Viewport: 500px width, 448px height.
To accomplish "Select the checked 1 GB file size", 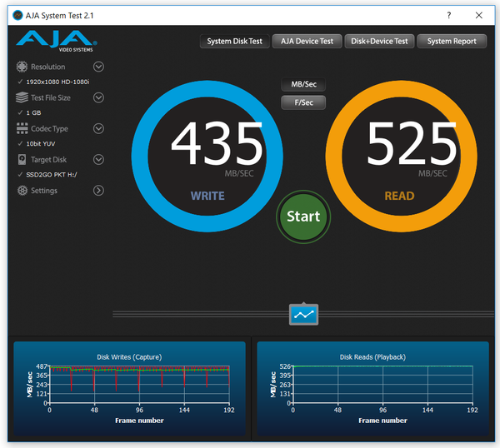I will pos(29,112).
